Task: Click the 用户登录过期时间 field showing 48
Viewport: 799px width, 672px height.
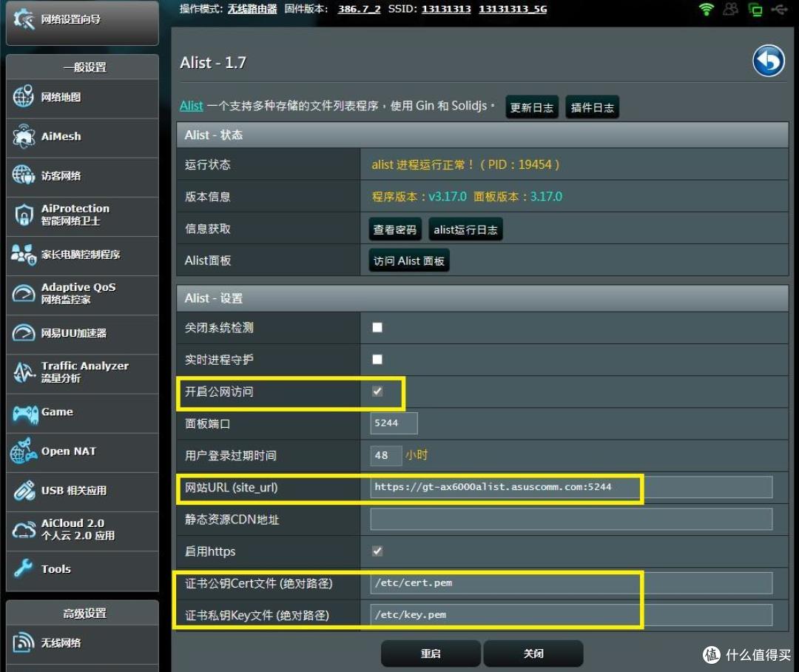Action: click(x=385, y=455)
